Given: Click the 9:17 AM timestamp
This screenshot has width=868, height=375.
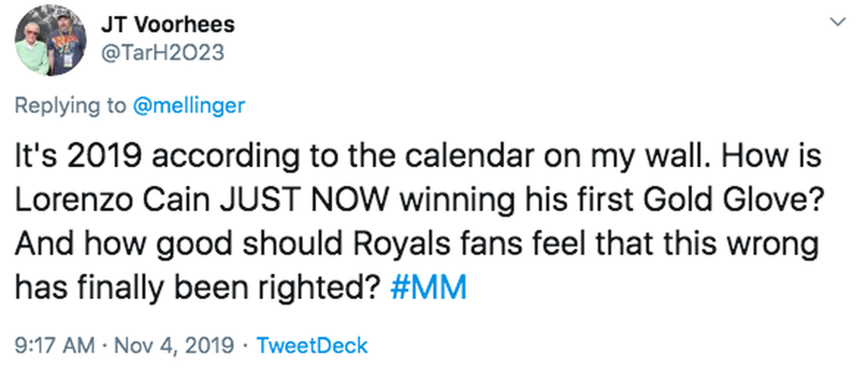Looking at the screenshot, I should [x=56, y=346].
